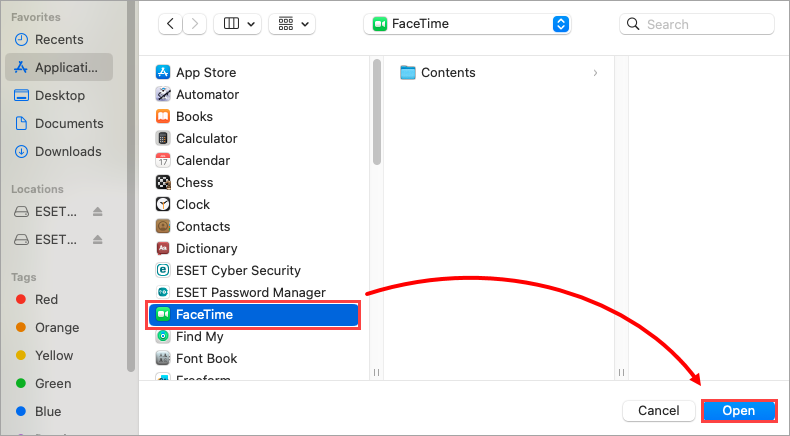
Task: Select the first ESET location
Action: pos(46,212)
